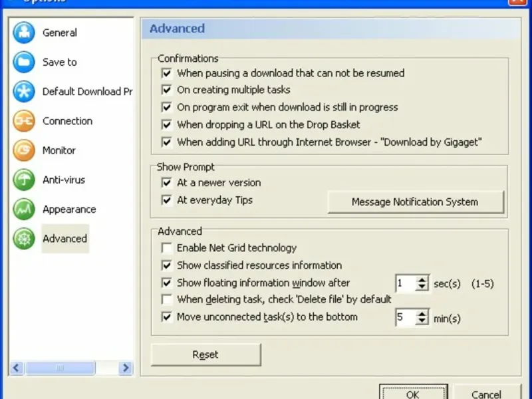Increase unconnected task minutes with up arrow
The height and width of the screenshot is (399, 532).
coord(422,314)
